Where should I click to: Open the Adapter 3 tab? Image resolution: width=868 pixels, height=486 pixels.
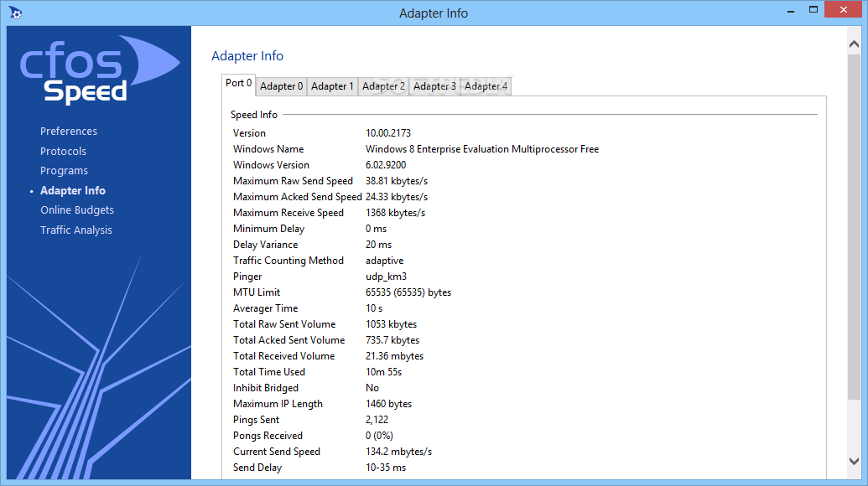[434, 86]
